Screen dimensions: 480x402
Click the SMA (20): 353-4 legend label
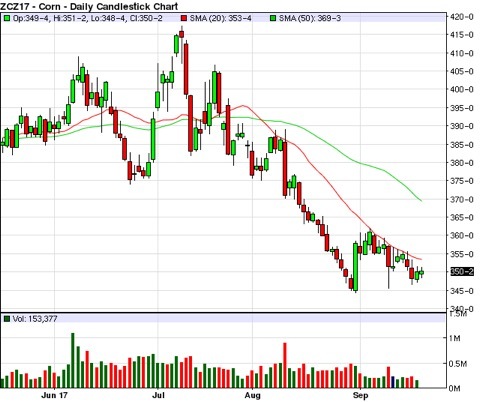point(221,18)
